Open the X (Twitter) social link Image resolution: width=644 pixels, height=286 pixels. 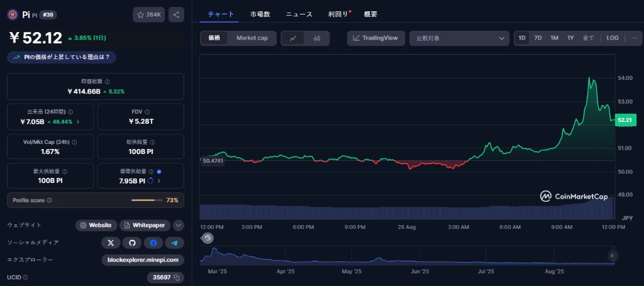click(x=111, y=243)
